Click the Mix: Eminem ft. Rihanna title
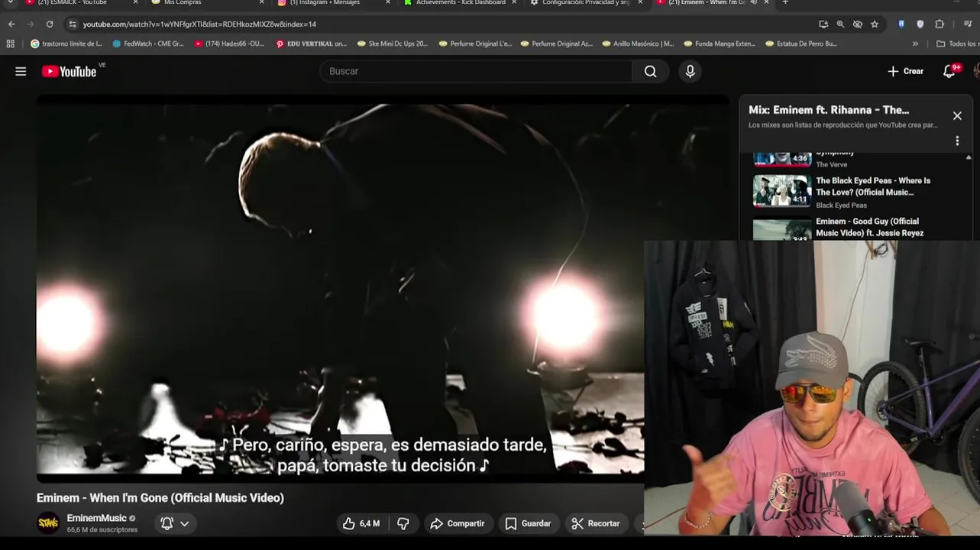Image resolution: width=980 pixels, height=550 pixels. click(829, 110)
